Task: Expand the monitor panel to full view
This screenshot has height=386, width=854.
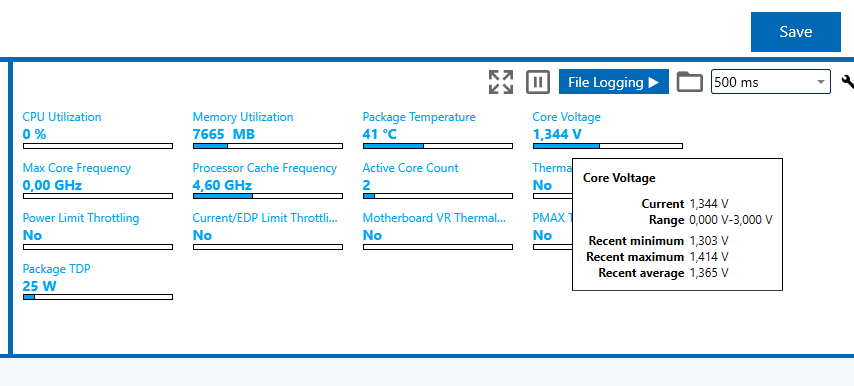Action: point(501,82)
